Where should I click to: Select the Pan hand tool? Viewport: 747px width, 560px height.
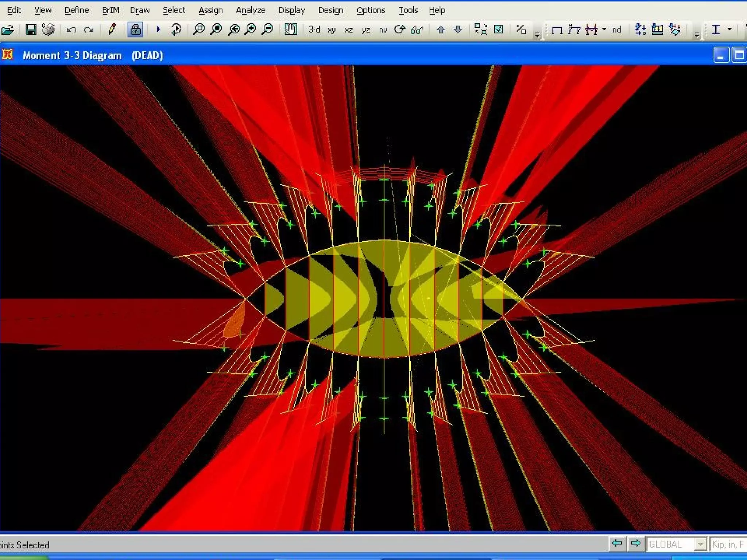point(291,30)
